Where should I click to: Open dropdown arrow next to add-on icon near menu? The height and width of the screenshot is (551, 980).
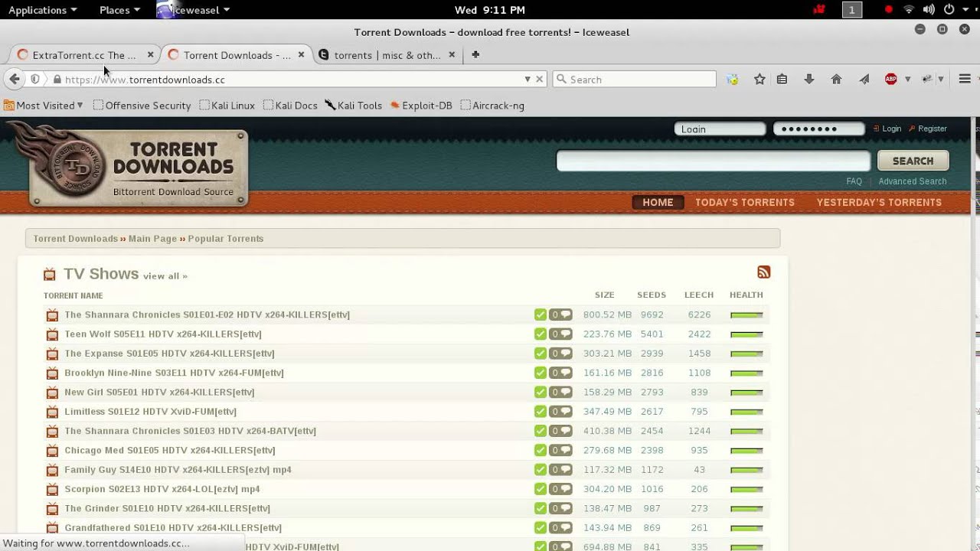[941, 79]
